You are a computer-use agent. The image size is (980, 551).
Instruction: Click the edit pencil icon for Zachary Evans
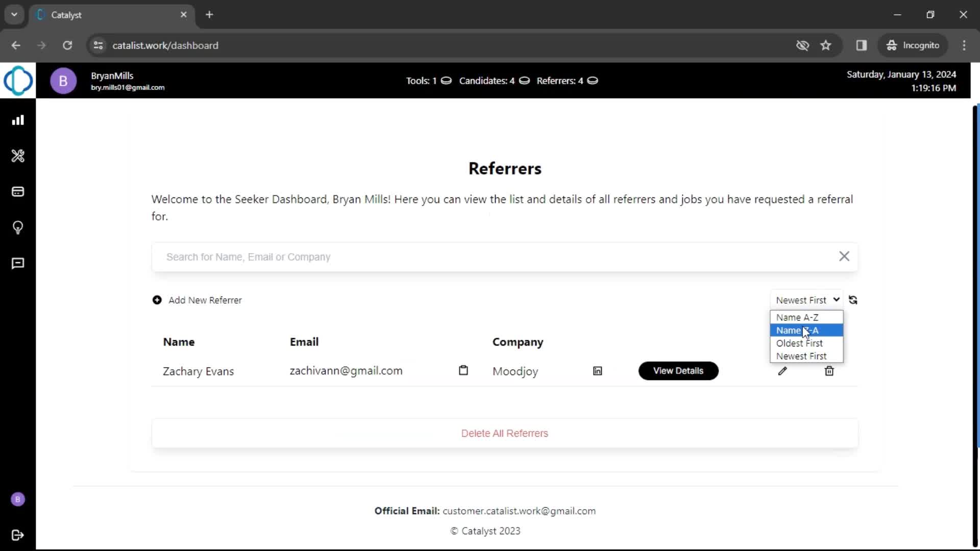click(x=782, y=371)
